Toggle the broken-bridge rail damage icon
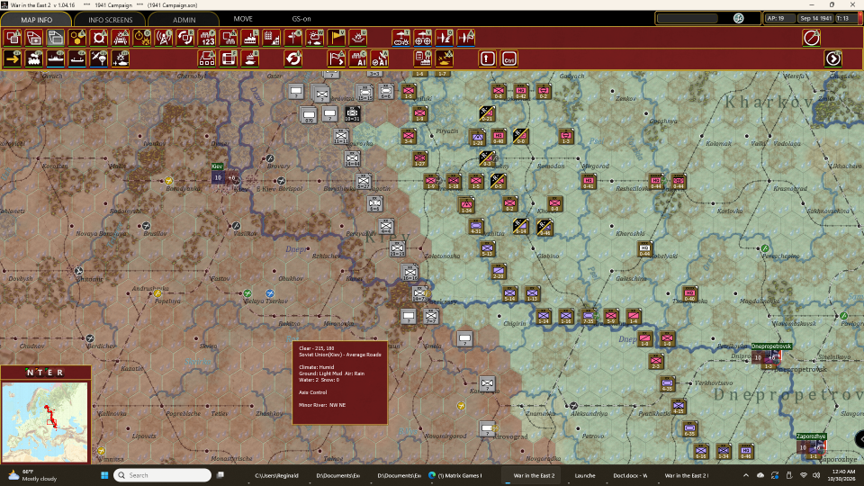864x486 pixels. point(121,38)
